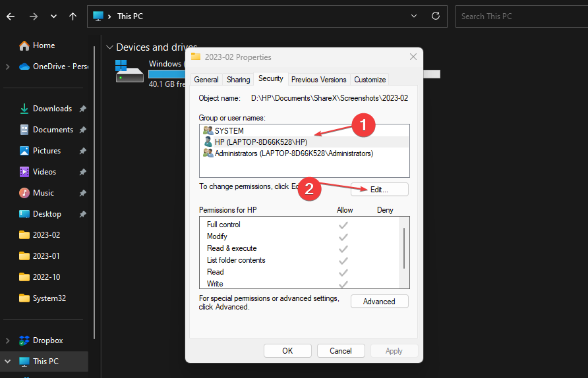
Task: Click the Advanced button
Action: [x=379, y=302]
